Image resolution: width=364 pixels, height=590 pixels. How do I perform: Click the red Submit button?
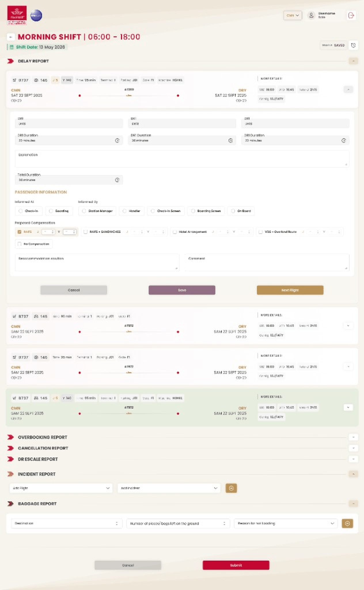(236, 565)
